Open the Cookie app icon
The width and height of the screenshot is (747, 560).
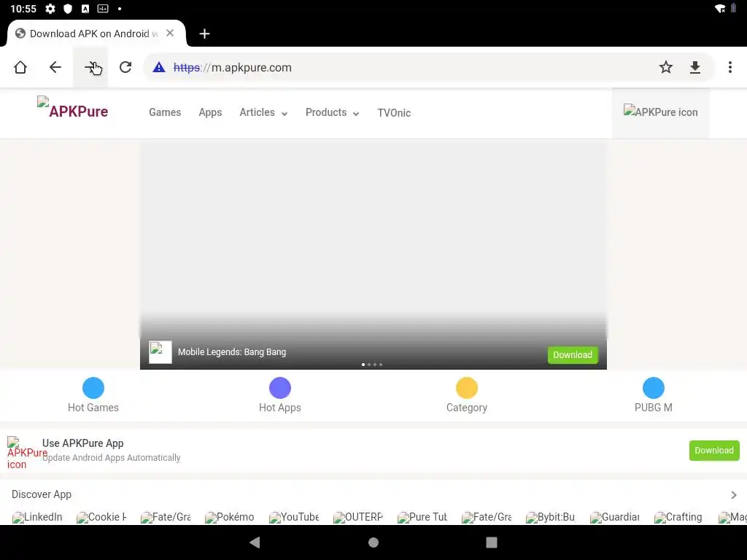[x=101, y=517]
